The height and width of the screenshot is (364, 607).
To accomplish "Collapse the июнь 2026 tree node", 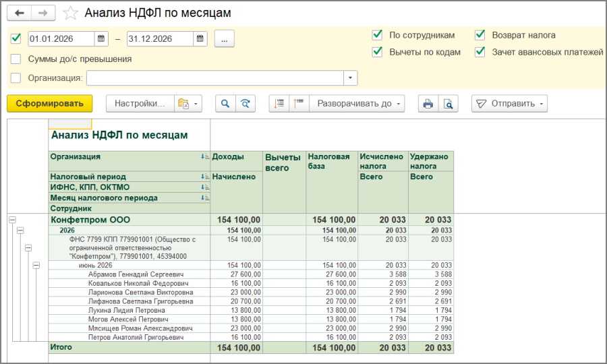I will click(x=36, y=266).
